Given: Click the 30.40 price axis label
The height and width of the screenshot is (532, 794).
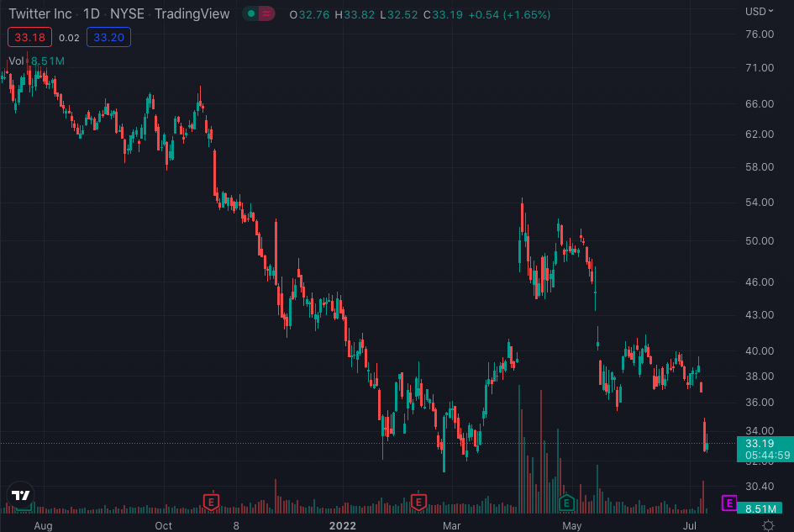Looking at the screenshot, I should coord(760,486).
